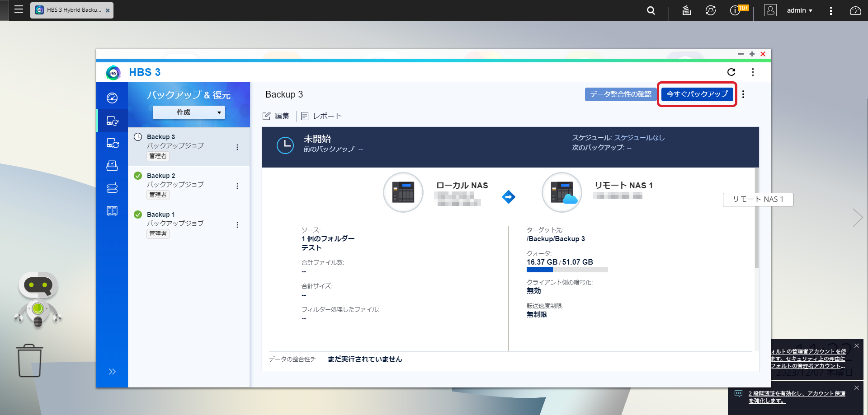Open the event notifications icon with 10+ badge

[736, 10]
